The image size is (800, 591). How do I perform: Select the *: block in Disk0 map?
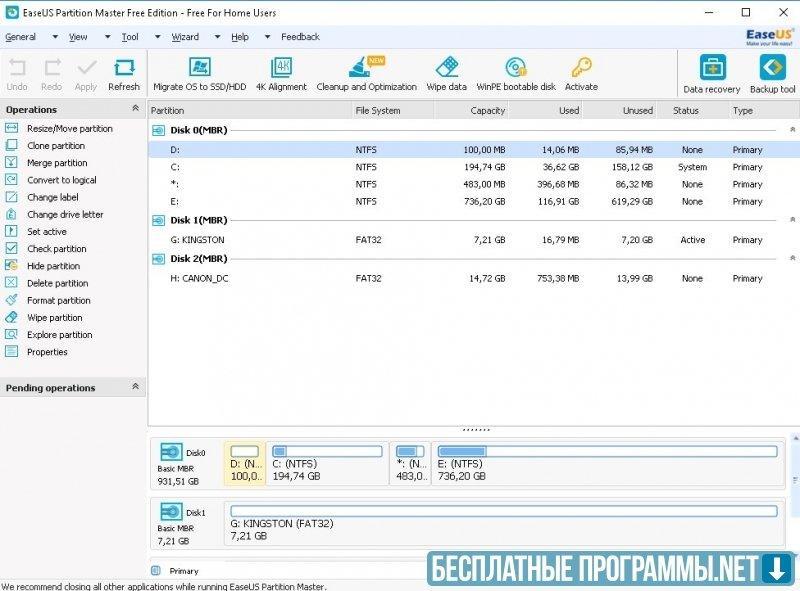[x=410, y=463]
